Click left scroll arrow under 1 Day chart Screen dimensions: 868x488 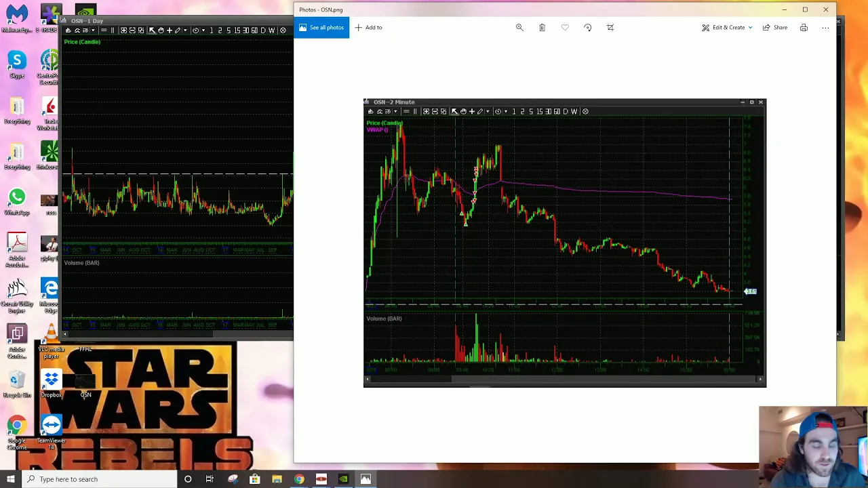[66, 333]
